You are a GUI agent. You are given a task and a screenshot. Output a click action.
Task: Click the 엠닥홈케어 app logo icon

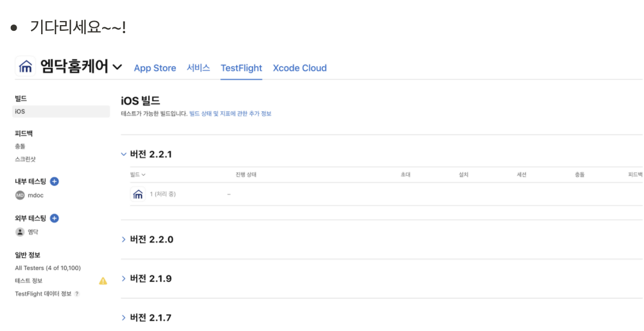[26, 66]
